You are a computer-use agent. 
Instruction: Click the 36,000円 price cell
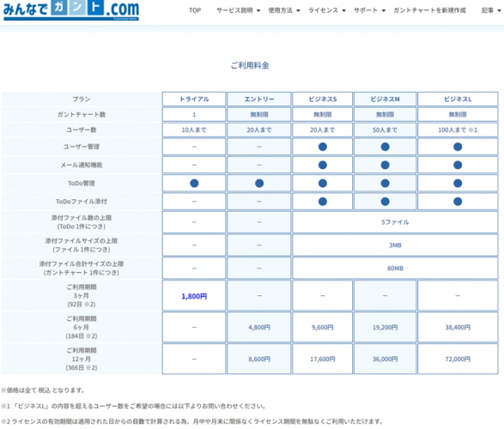[385, 359]
